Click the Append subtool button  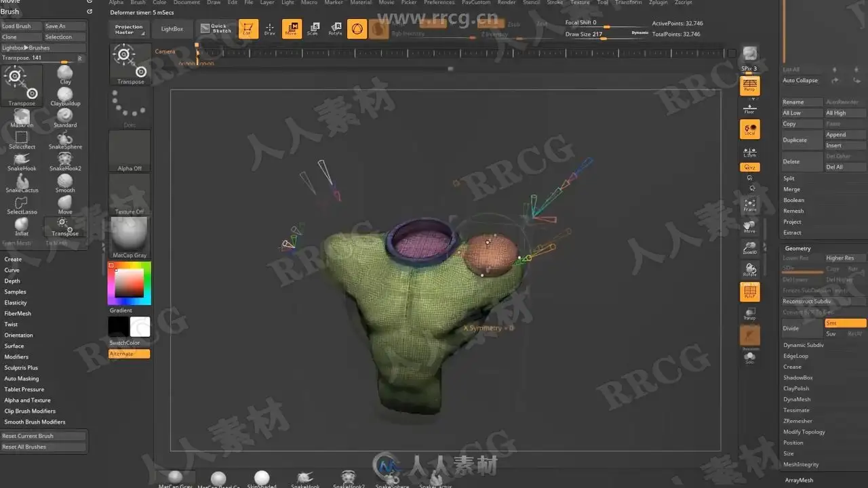pyautogui.click(x=845, y=134)
